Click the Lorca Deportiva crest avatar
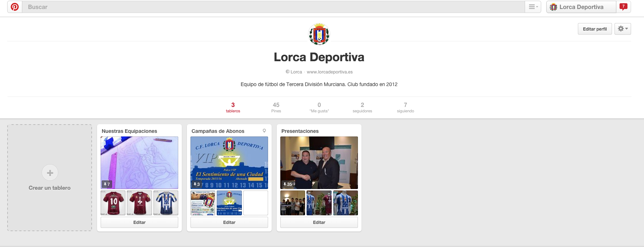644x247 pixels. (x=319, y=34)
